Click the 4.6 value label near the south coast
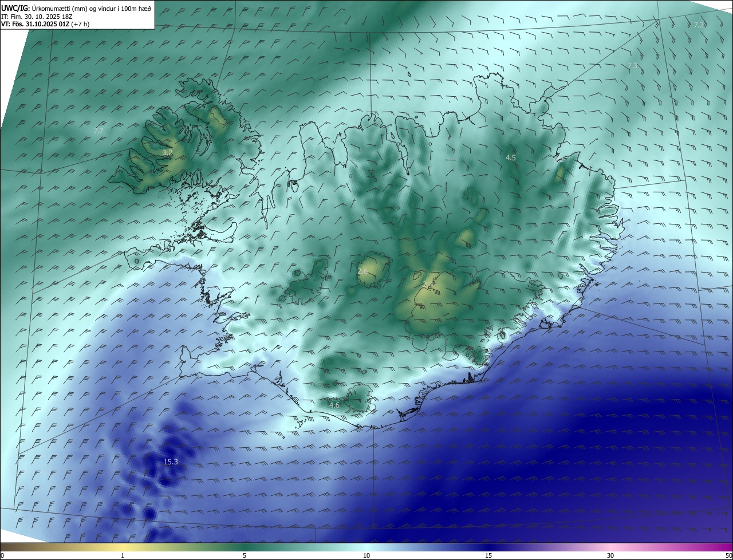Screen dimensions: 733x560 pyautogui.click(x=334, y=405)
